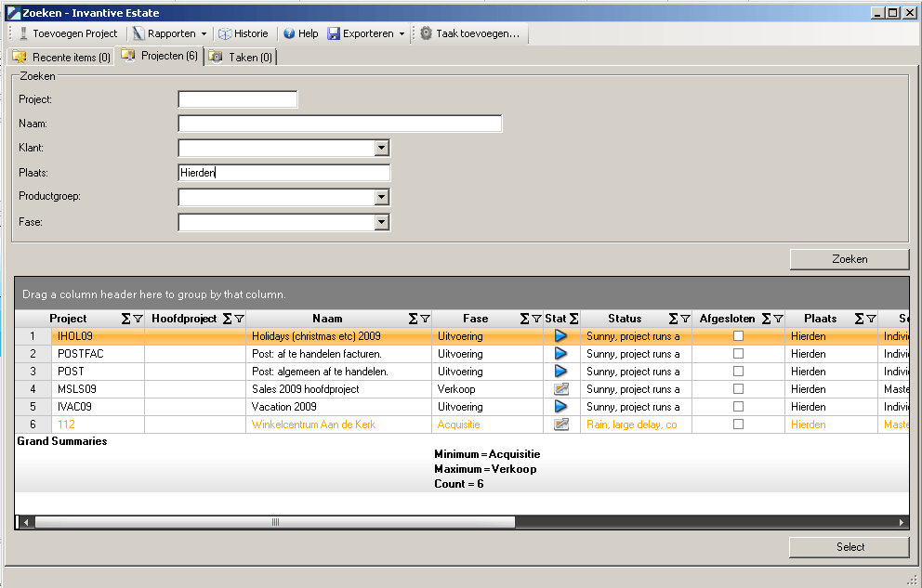This screenshot has width=922, height=588.
Task: Expand the Fase dropdown
Action: [x=382, y=222]
